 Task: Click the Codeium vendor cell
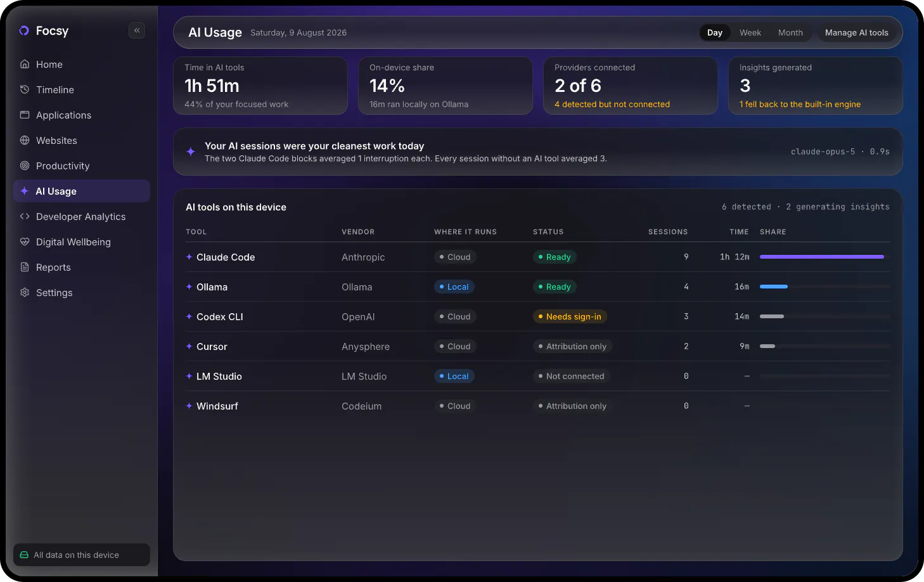(x=361, y=406)
